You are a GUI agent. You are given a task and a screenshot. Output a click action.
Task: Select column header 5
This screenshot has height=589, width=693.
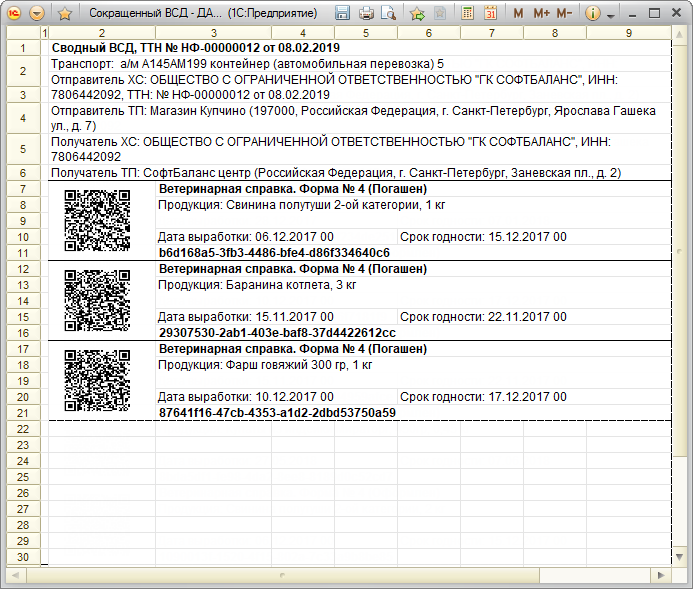[366, 33]
